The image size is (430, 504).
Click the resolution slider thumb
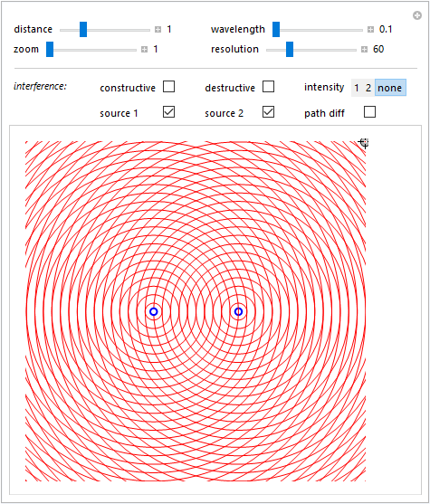tap(290, 50)
